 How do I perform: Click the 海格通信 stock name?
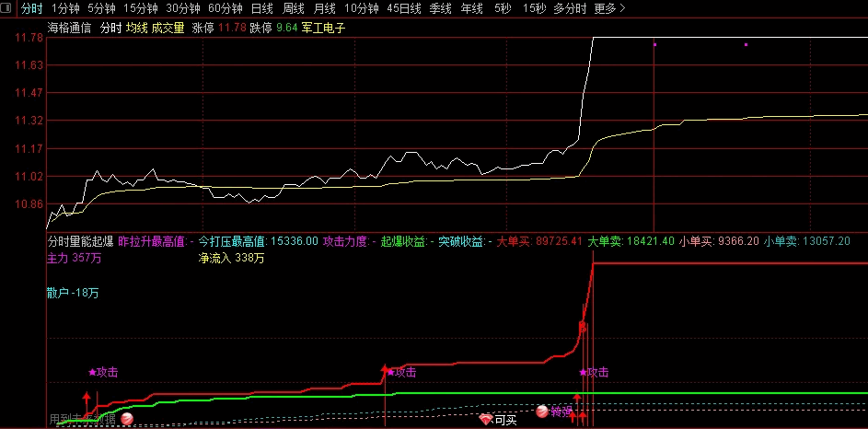(70, 29)
